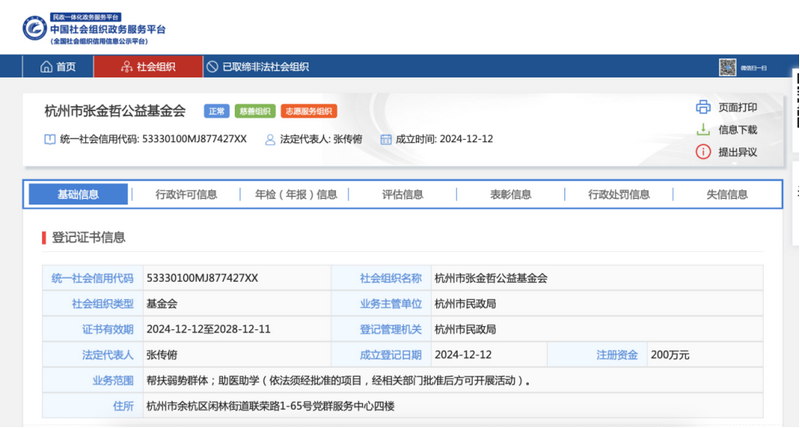This screenshot has width=800, height=428.
Task: Switch to 行政许可信息 tab
Action: click(186, 194)
